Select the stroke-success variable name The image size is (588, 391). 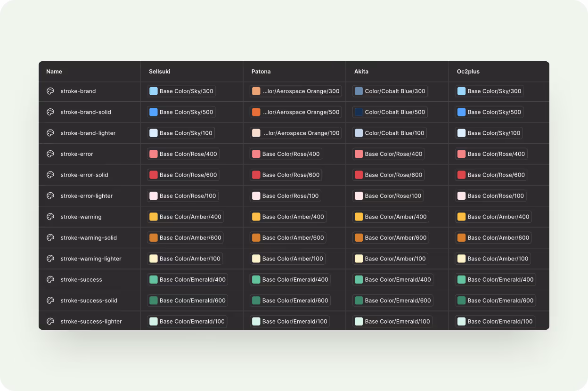point(82,279)
